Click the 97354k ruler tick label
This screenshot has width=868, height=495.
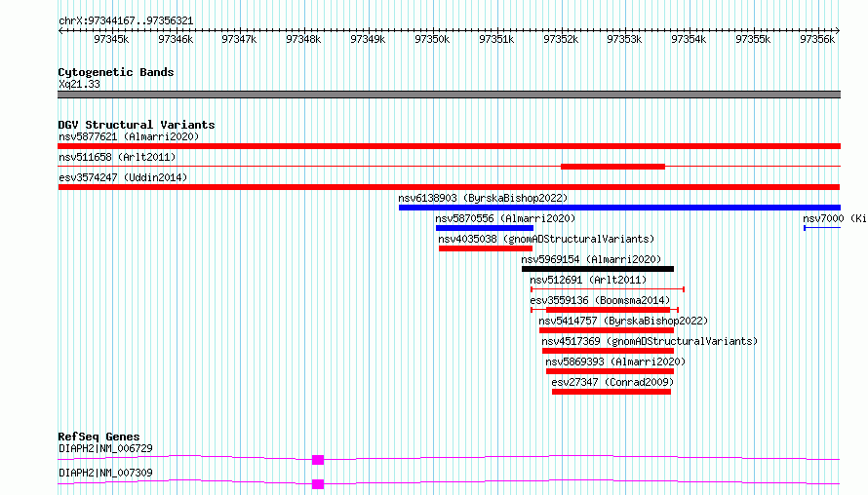point(689,39)
